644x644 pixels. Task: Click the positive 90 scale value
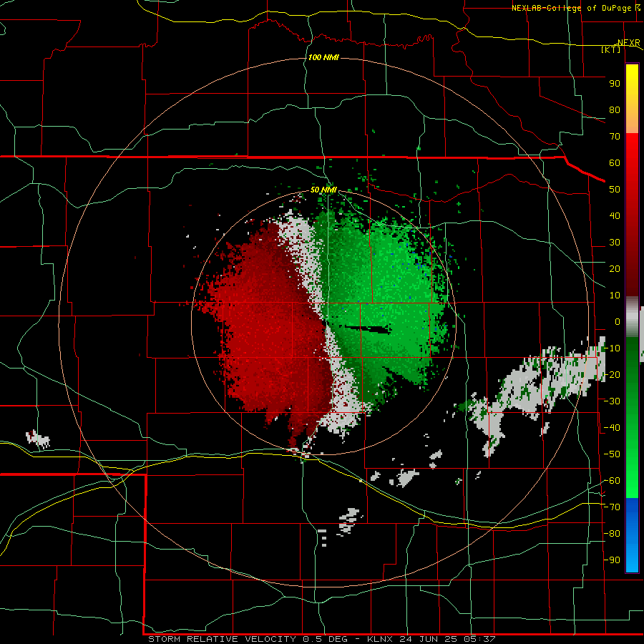click(615, 84)
